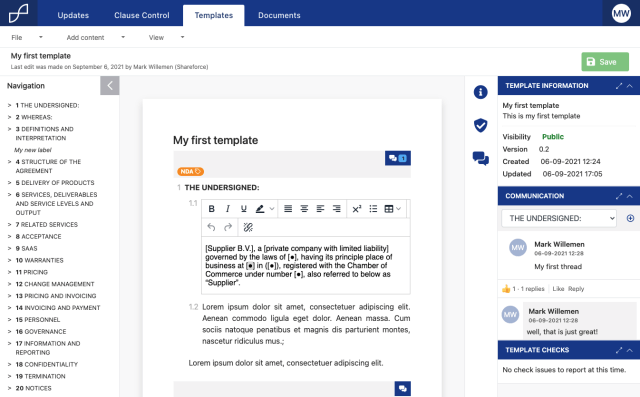The width and height of the screenshot is (640, 397).
Task: Go to 20 NOTICES section
Action: [33, 388]
